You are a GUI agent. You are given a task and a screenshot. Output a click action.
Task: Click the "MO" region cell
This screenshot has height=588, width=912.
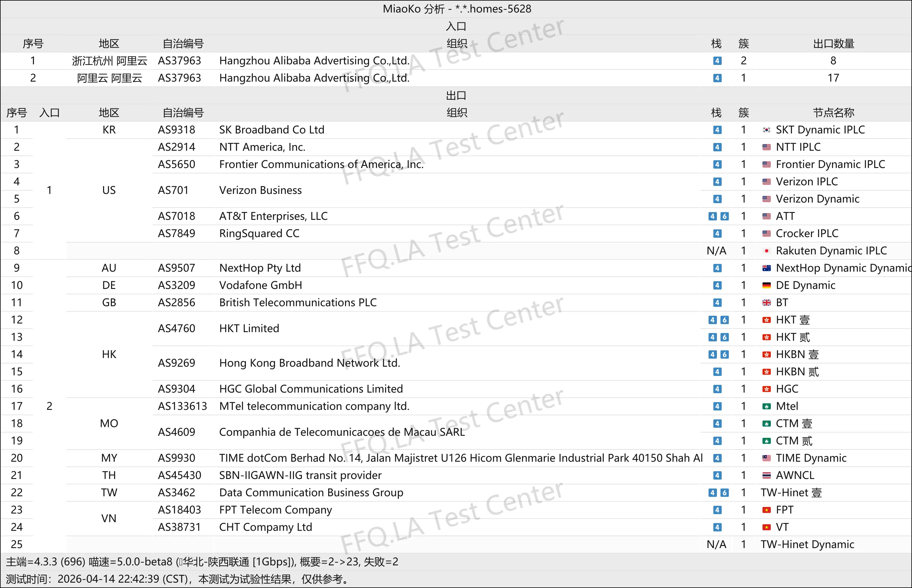pyautogui.click(x=109, y=424)
